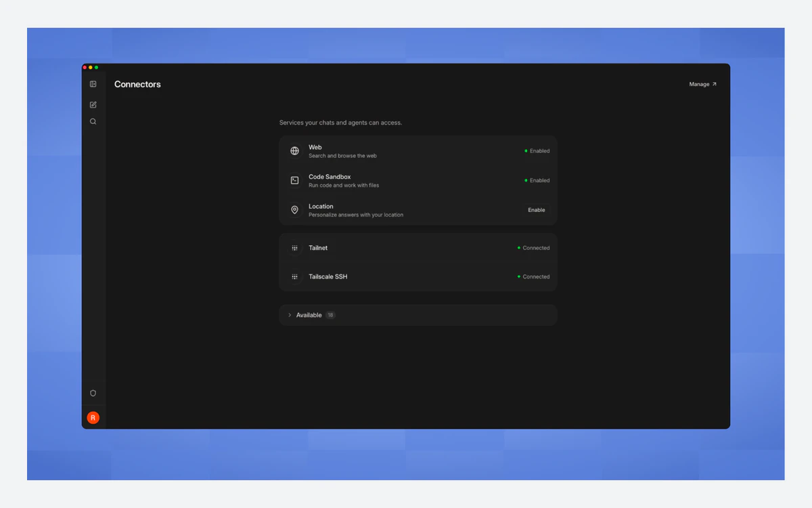Screen dimensions: 812x508
Task: Open the Code Sandbox row title
Action: click(330, 177)
